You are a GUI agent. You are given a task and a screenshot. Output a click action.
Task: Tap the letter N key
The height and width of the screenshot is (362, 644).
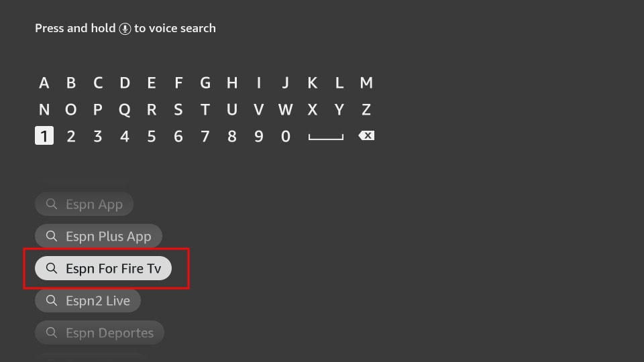coord(44,109)
